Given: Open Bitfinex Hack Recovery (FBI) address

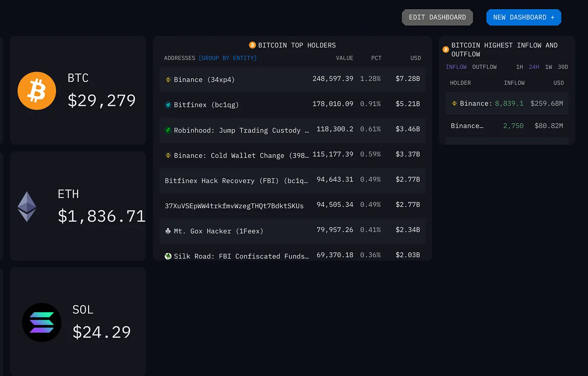Looking at the screenshot, I should point(236,180).
